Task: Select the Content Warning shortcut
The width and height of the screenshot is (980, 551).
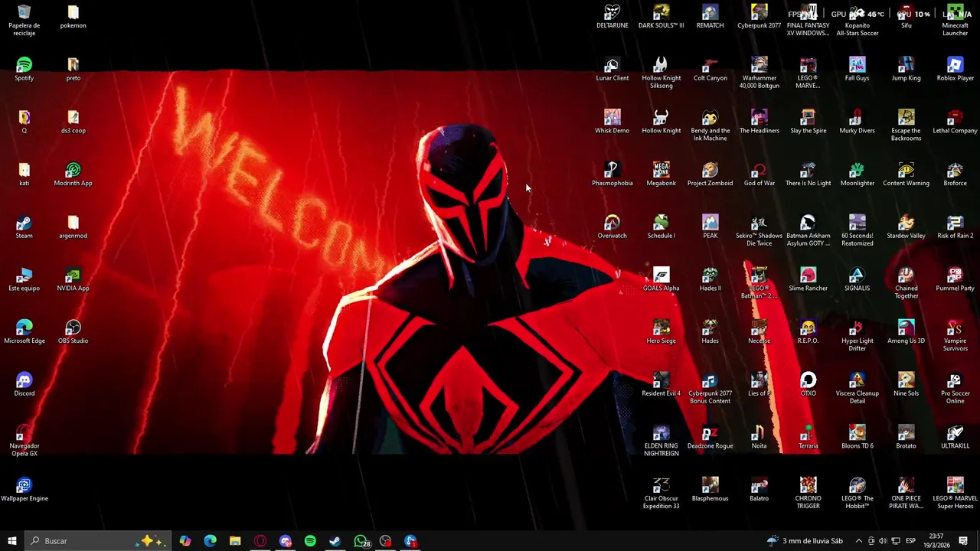Action: pos(906,174)
